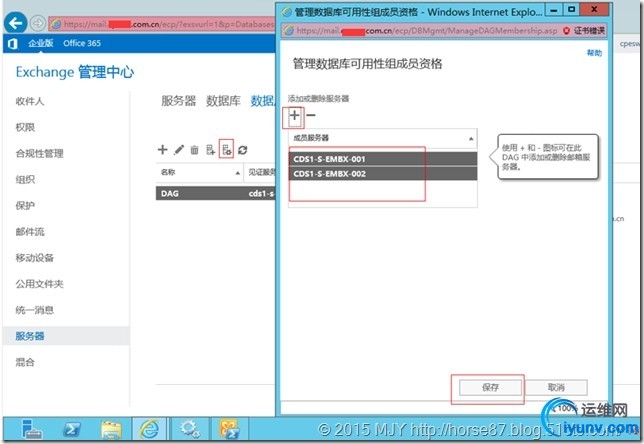644x444 pixels.
Task: Select the 企业版 tab
Action: point(41,43)
